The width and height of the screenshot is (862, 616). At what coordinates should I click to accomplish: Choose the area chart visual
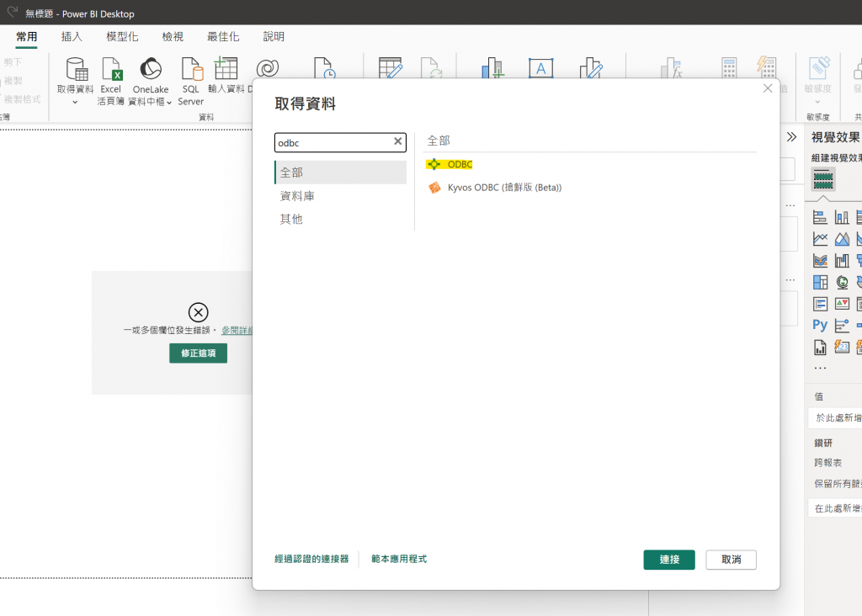(x=842, y=238)
